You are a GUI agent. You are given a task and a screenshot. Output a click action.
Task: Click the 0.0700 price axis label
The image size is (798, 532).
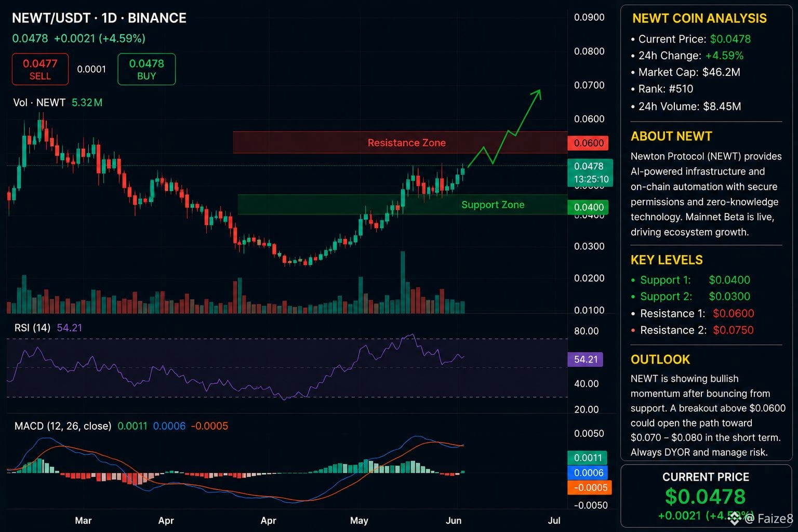tap(589, 85)
